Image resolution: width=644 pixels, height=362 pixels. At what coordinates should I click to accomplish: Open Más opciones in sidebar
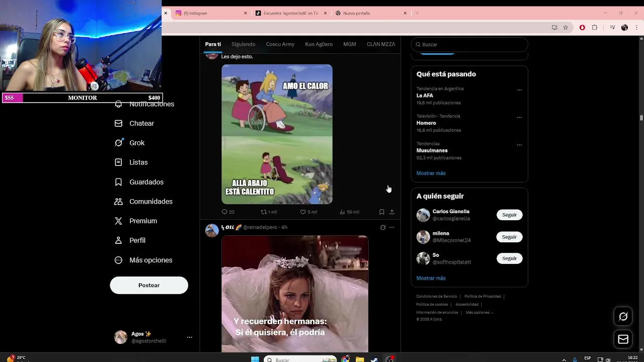pos(143,260)
